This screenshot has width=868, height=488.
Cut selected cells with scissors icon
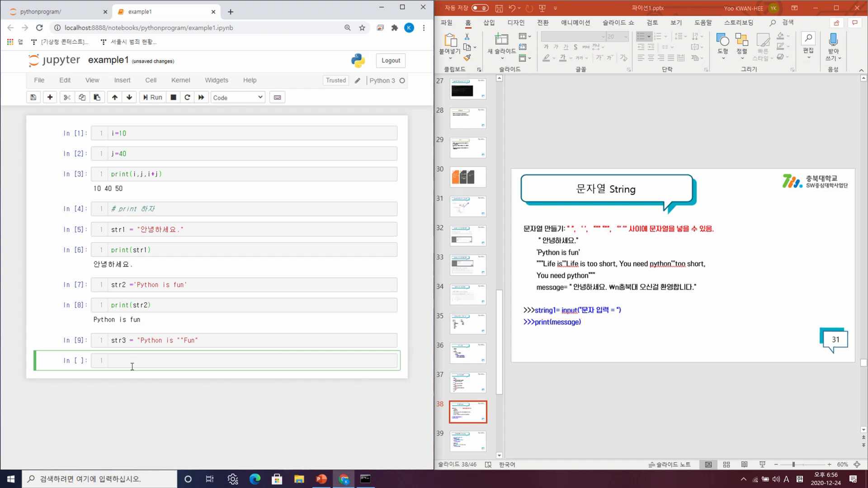click(67, 97)
